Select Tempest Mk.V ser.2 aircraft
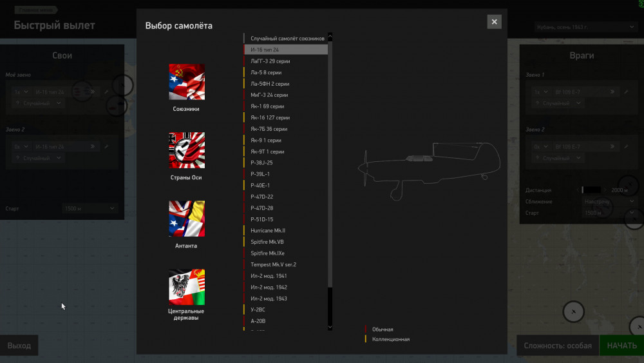Screen dimensions: 644x363 285,264
